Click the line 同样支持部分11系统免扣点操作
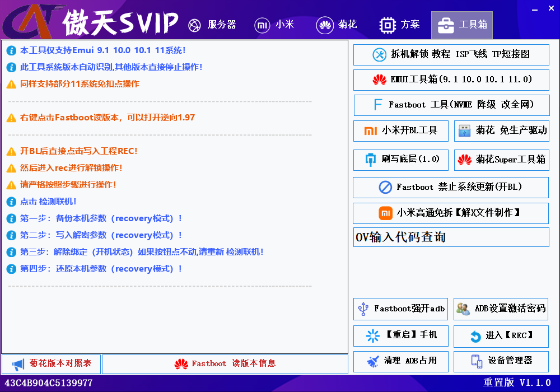The image size is (560, 392). pyautogui.click(x=80, y=84)
